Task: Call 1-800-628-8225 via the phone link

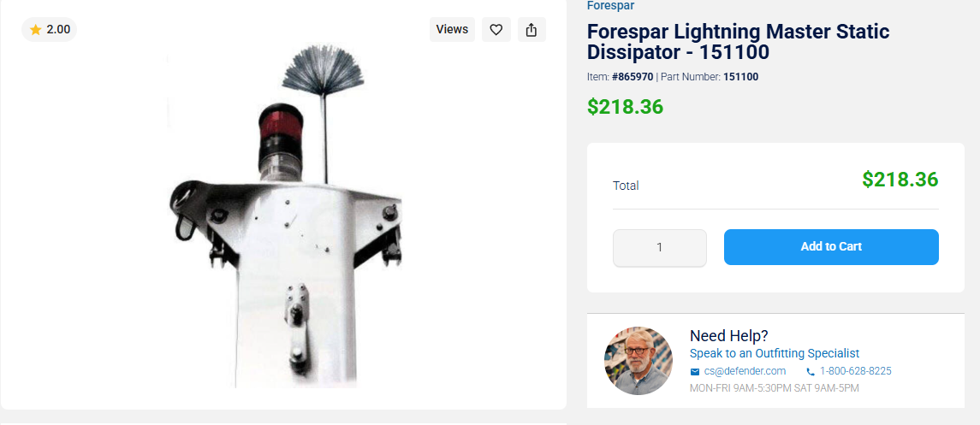Action: click(x=856, y=371)
